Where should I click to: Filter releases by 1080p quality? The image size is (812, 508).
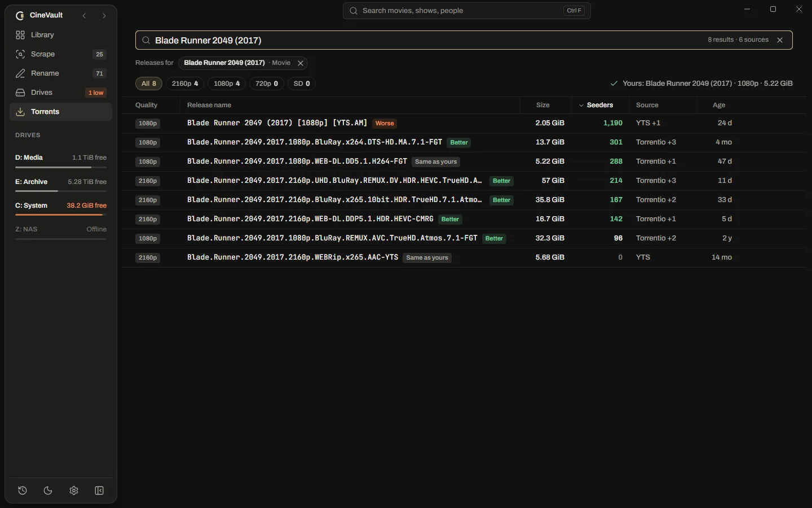[x=227, y=84]
